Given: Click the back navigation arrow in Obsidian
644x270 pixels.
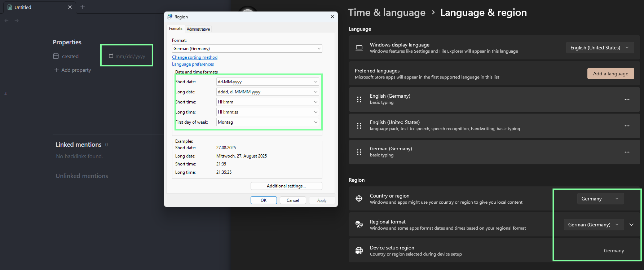Looking at the screenshot, I should coord(6,21).
